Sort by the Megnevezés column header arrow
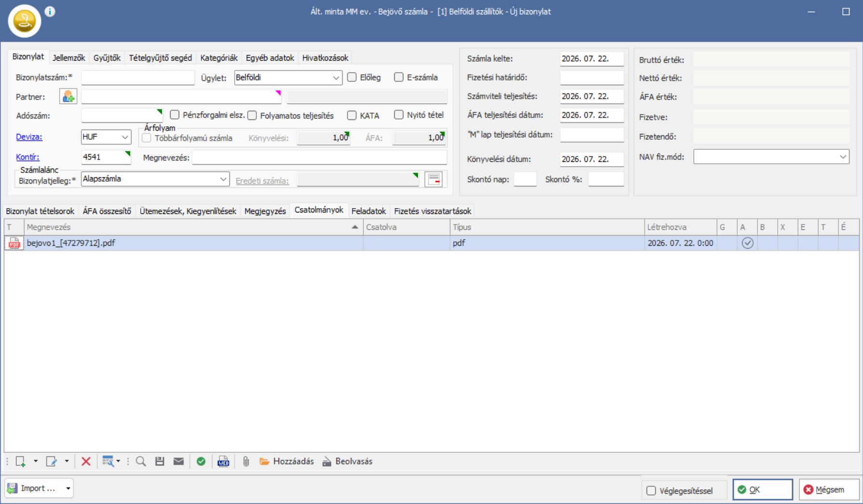Screen dimensions: 863x504 [355, 227]
